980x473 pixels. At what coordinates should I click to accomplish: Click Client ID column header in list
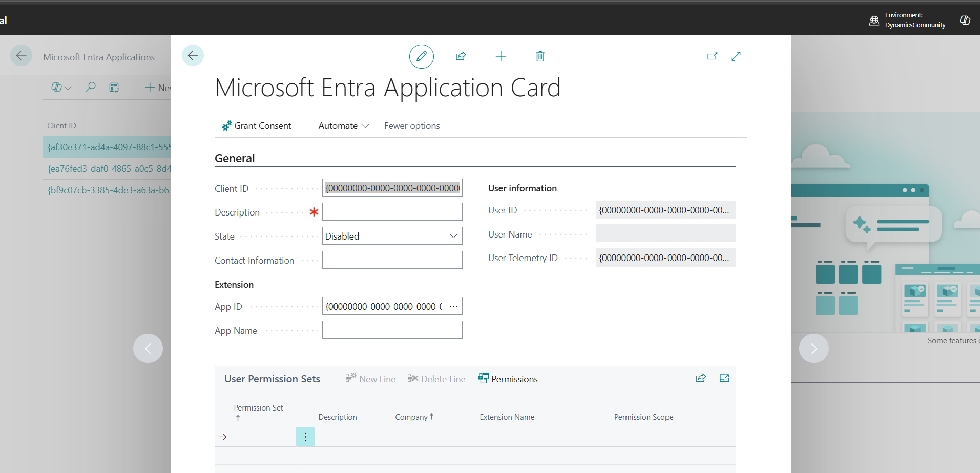coord(61,125)
